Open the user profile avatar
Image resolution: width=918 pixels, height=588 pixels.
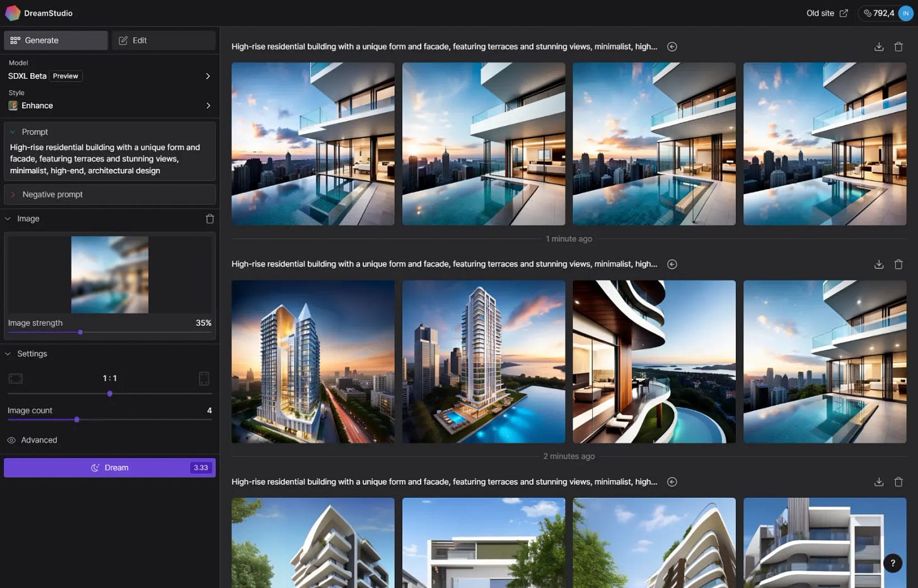pyautogui.click(x=905, y=13)
